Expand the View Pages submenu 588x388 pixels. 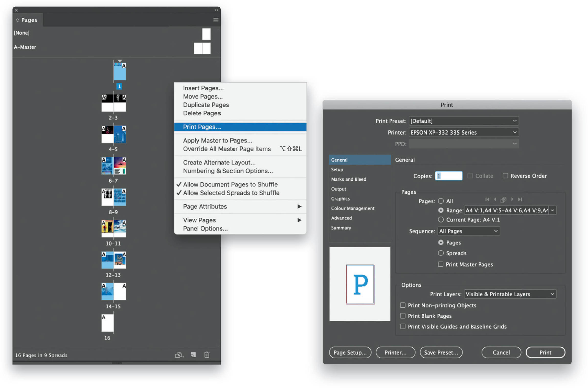240,220
